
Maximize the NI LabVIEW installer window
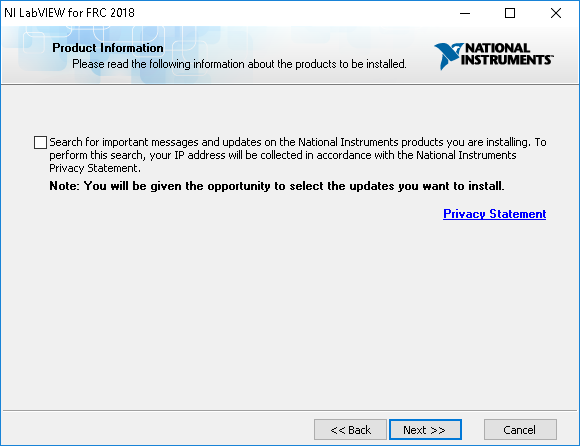coord(510,13)
